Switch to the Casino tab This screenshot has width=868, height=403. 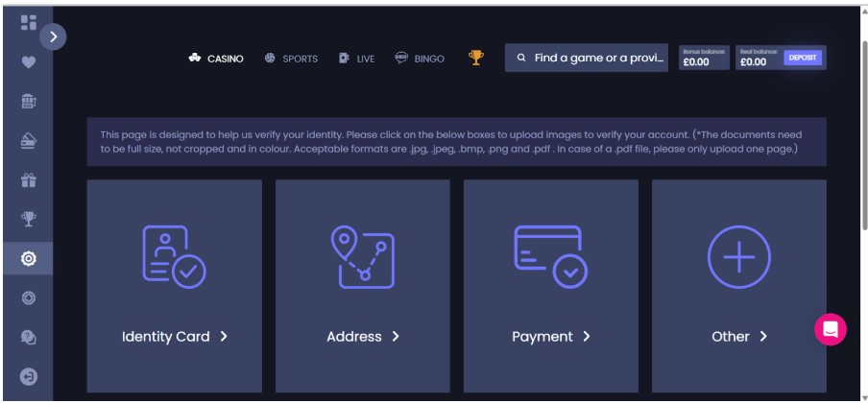pos(216,59)
